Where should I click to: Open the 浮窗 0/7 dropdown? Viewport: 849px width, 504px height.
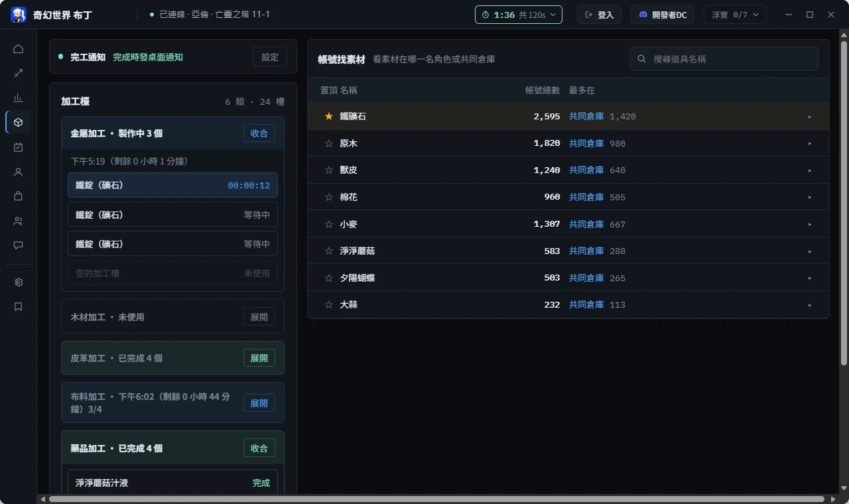click(x=735, y=15)
